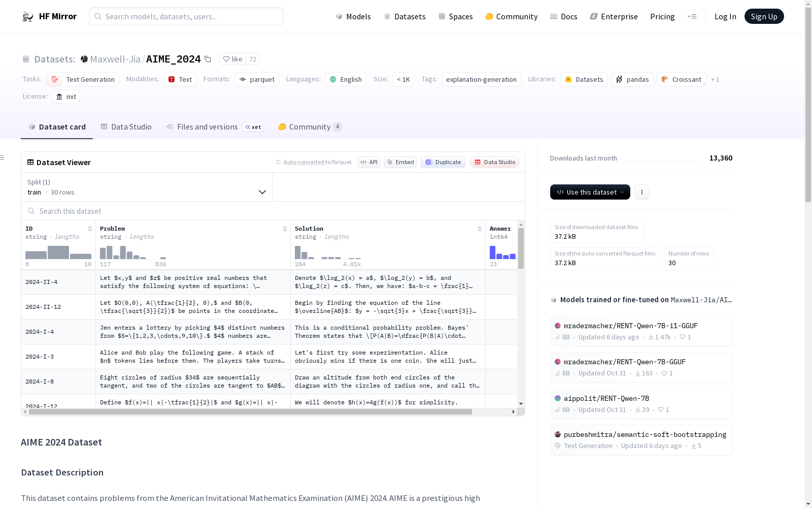The height and width of the screenshot is (508, 812).
Task: Filter by parquet format tag
Action: point(257,79)
